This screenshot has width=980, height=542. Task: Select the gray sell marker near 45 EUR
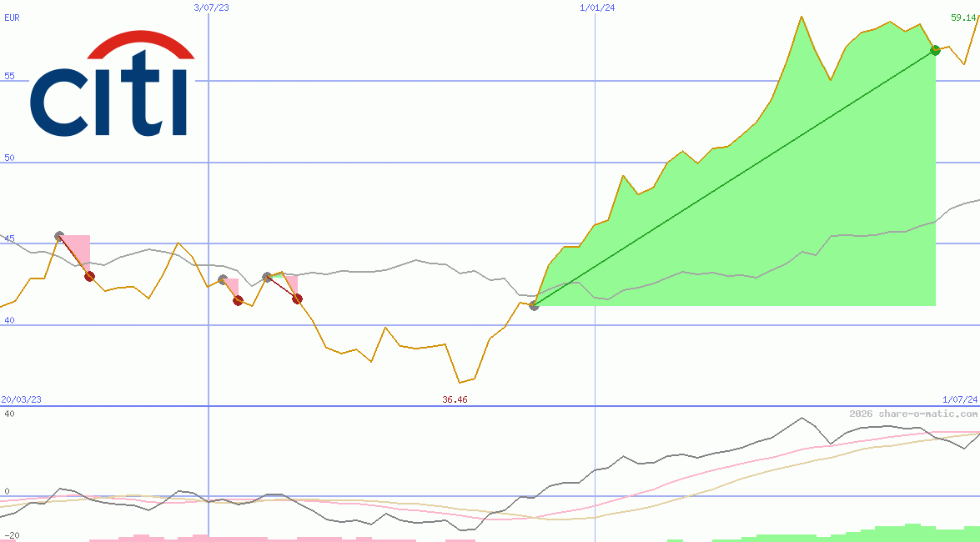pyautogui.click(x=58, y=236)
